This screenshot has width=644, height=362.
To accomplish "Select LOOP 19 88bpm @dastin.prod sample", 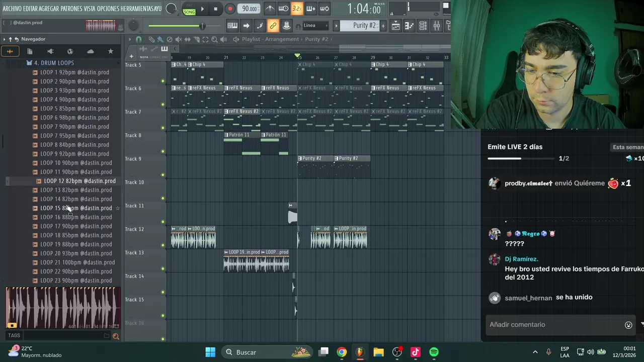I will 76,244.
